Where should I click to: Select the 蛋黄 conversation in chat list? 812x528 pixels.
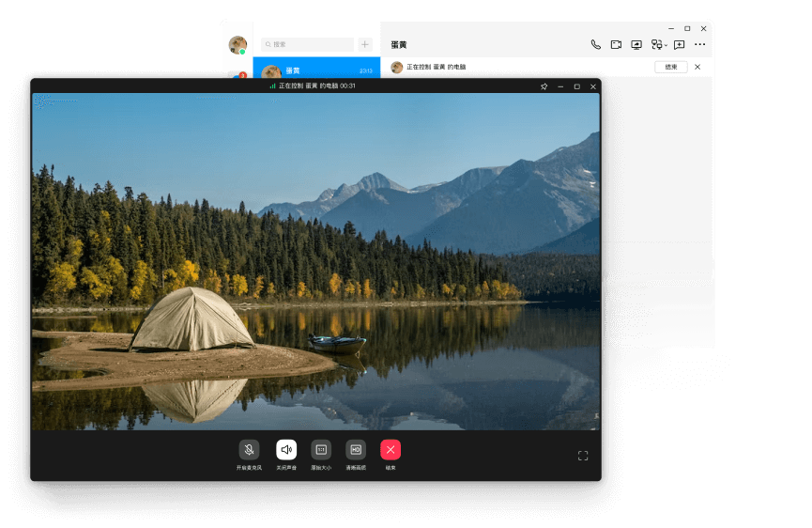click(x=316, y=70)
